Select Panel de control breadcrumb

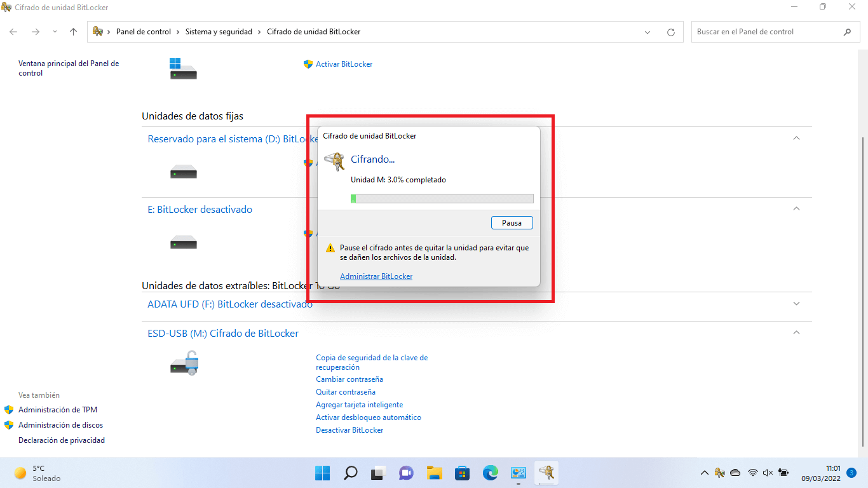coord(143,32)
